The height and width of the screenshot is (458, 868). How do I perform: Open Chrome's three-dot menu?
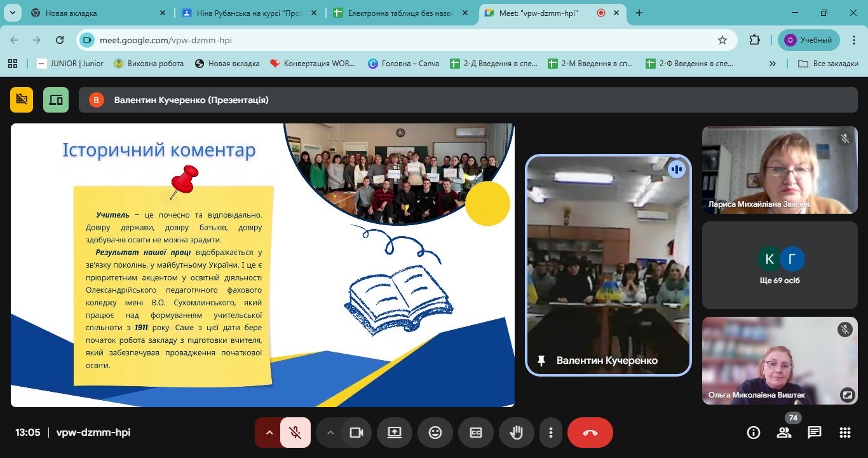(853, 40)
